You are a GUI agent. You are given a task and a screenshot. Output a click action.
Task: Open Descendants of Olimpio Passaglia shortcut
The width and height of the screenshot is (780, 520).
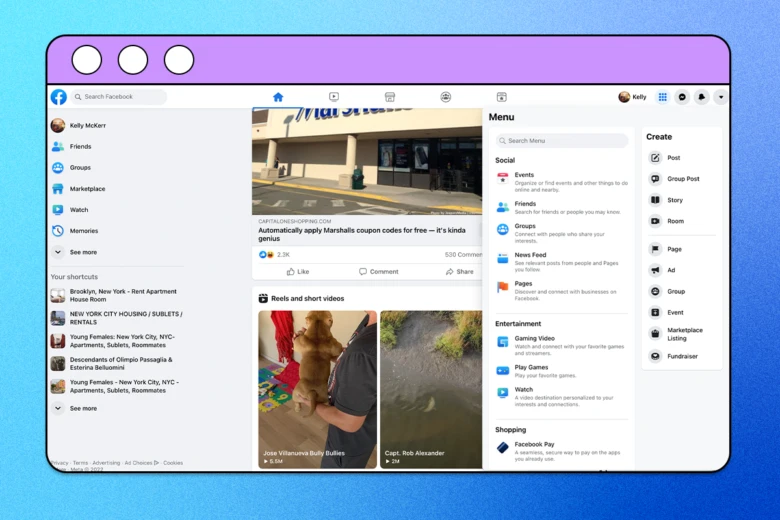click(112, 363)
